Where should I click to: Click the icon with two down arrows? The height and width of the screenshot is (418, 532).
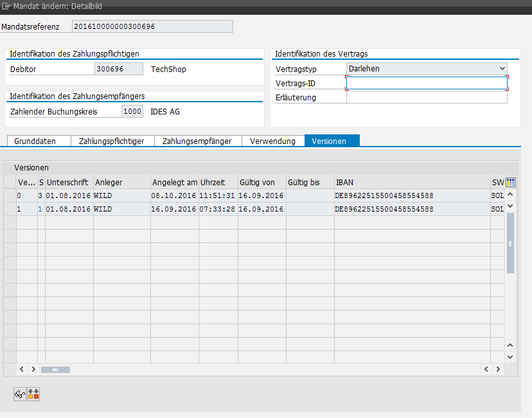pyautogui.click(x=33, y=394)
